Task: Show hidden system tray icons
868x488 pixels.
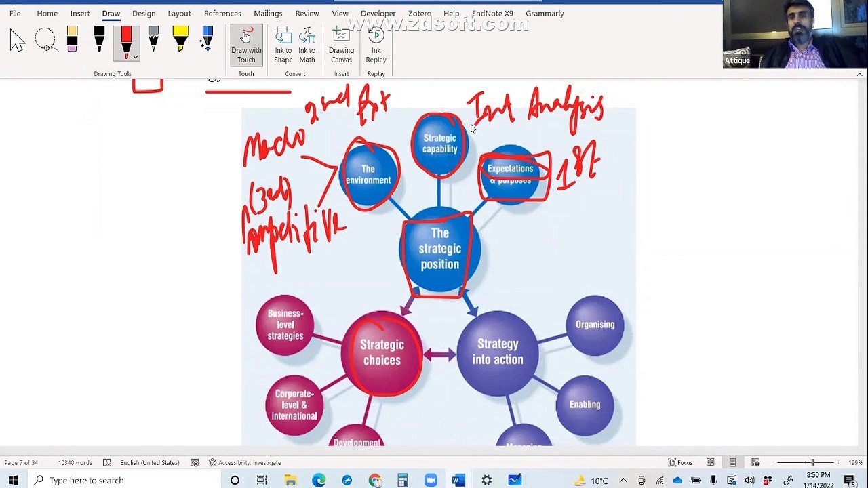Action: click(623, 481)
